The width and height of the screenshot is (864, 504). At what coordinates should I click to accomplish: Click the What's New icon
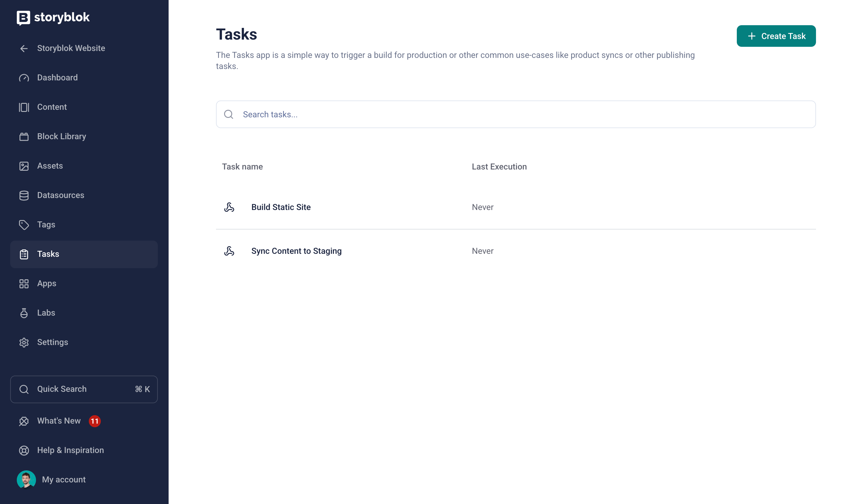(24, 421)
